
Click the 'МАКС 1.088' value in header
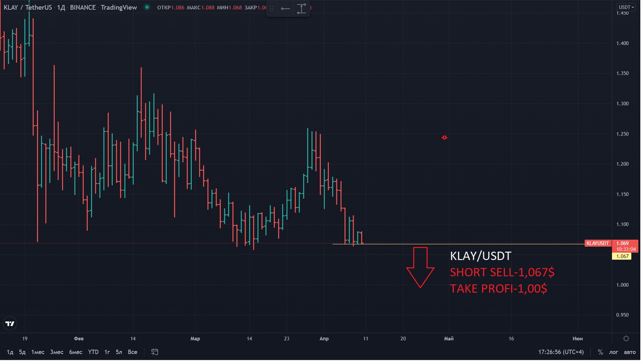click(x=200, y=7)
